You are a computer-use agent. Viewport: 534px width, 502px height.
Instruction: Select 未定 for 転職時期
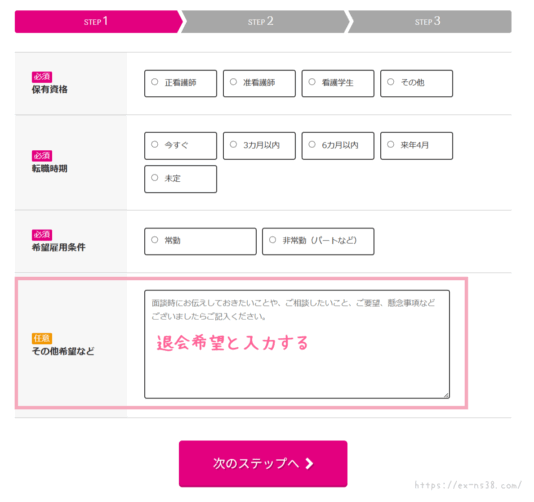180,179
